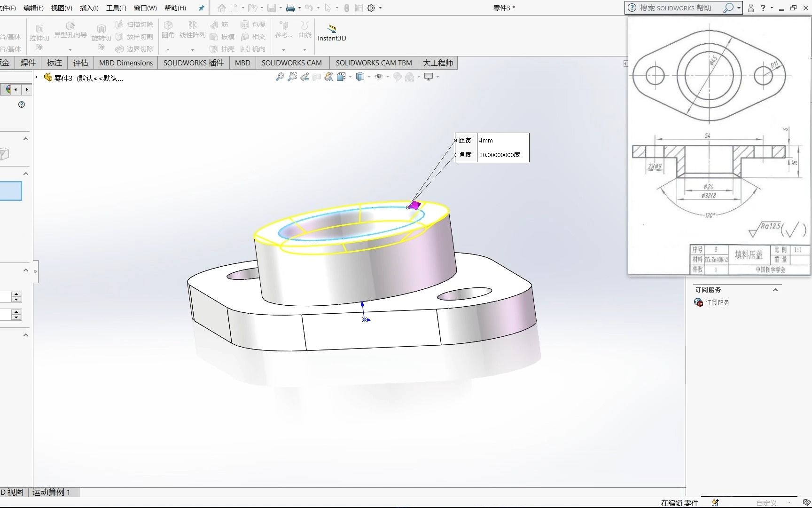This screenshot has height=508, width=812.
Task: Click the Instant3D tool
Action: click(332, 33)
